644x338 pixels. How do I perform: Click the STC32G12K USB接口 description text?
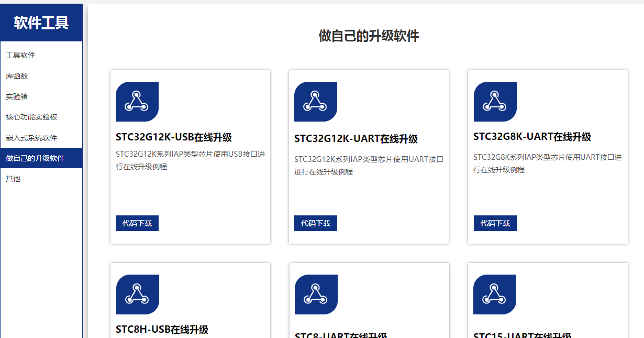click(x=190, y=160)
